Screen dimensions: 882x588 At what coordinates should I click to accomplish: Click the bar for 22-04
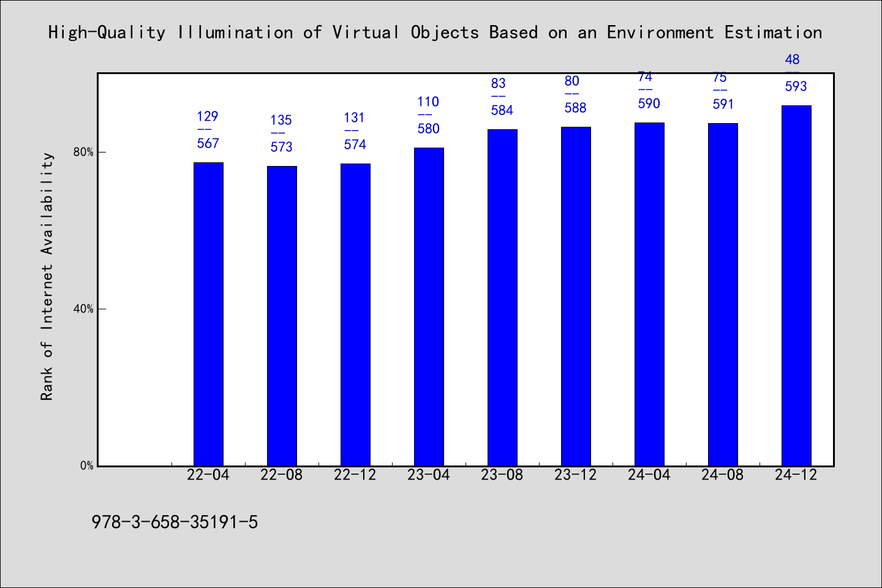208,314
